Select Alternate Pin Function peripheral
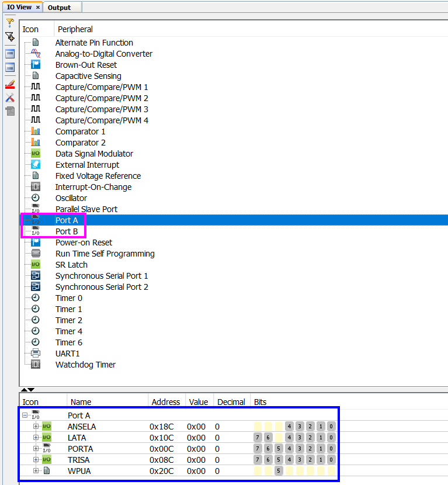Image resolution: width=448 pixels, height=485 pixels. click(x=94, y=43)
